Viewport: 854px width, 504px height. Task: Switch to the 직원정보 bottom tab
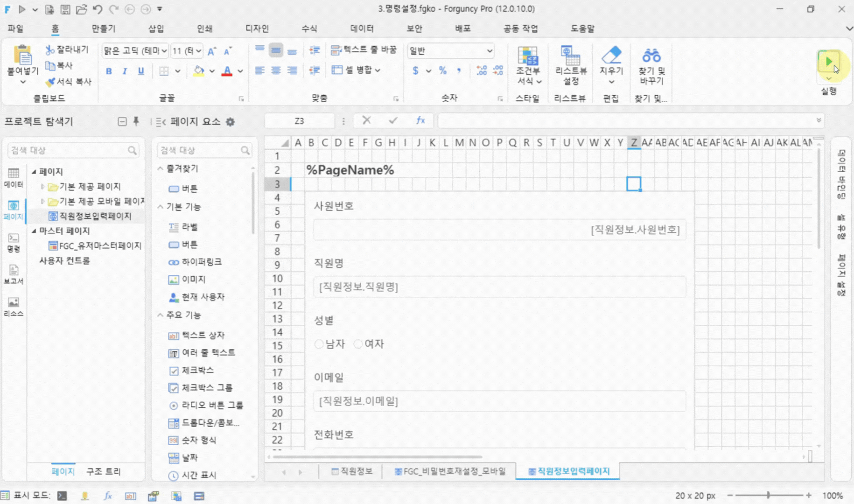tap(351, 471)
